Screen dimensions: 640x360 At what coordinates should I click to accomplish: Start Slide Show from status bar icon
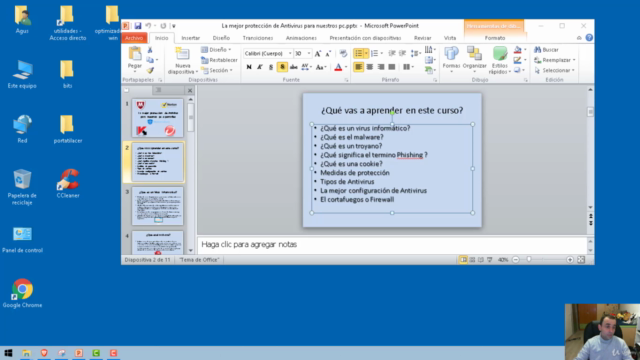tap(490, 260)
